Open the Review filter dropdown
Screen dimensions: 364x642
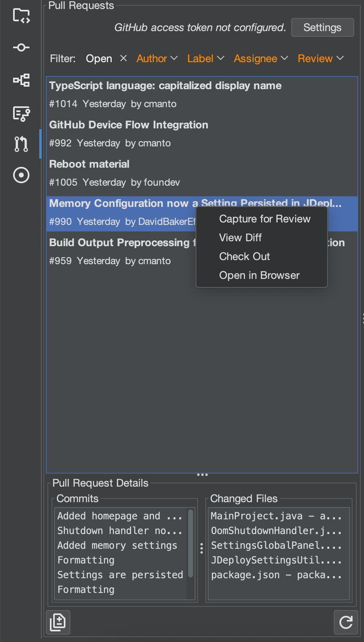320,58
